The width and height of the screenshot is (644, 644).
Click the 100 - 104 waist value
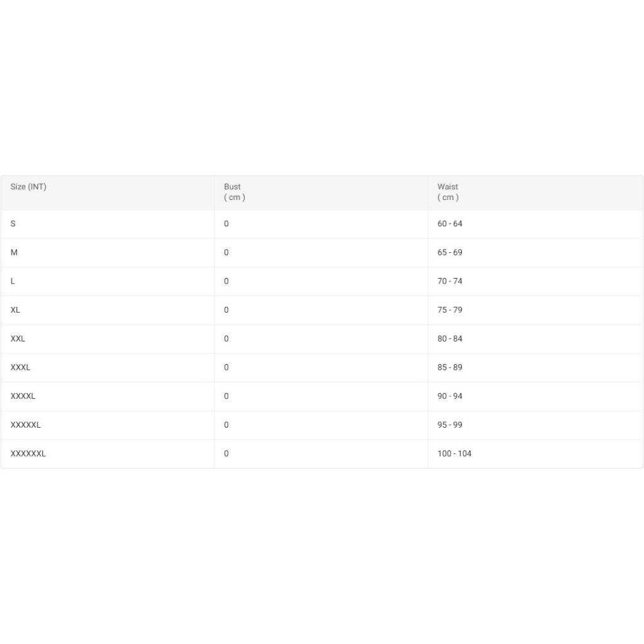454,453
